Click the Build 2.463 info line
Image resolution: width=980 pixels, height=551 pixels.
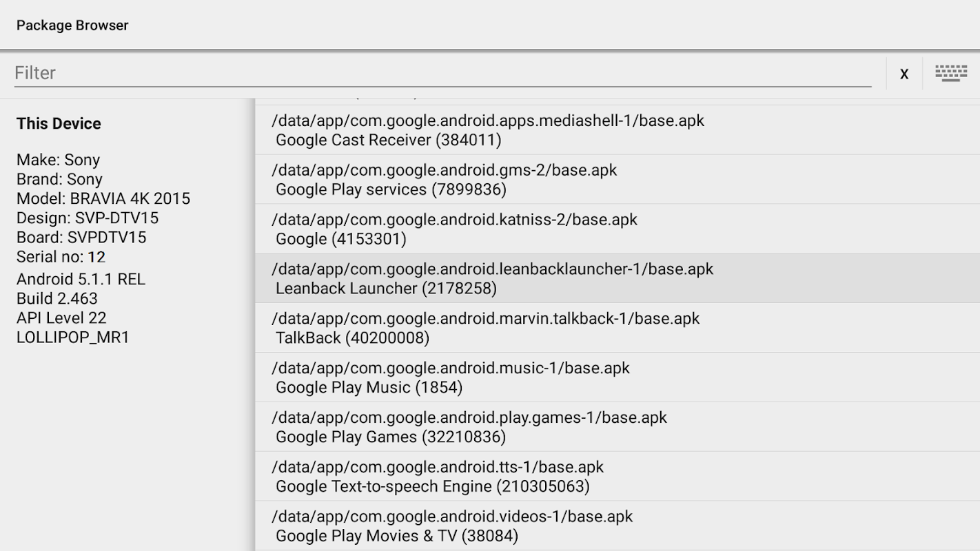pos(57,299)
